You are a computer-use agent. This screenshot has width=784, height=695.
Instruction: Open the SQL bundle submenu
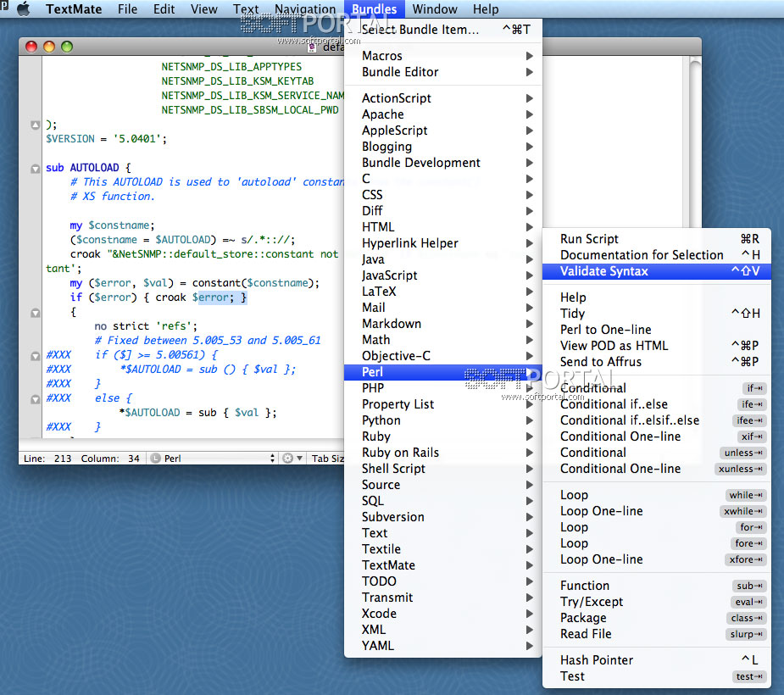(443, 501)
